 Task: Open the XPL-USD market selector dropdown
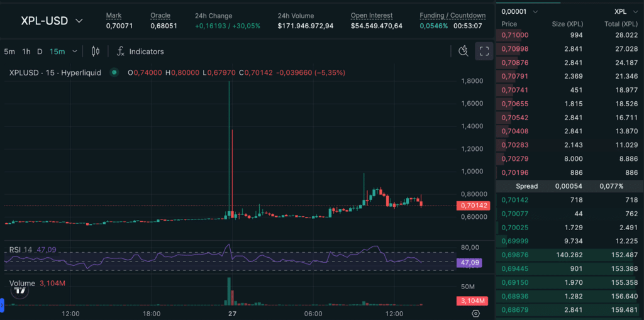pos(52,21)
